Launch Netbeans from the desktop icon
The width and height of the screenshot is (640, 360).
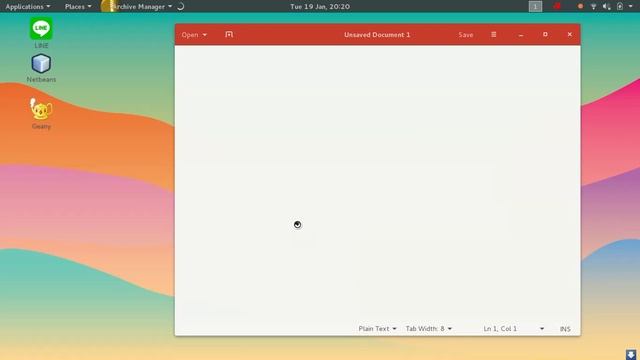point(41,68)
